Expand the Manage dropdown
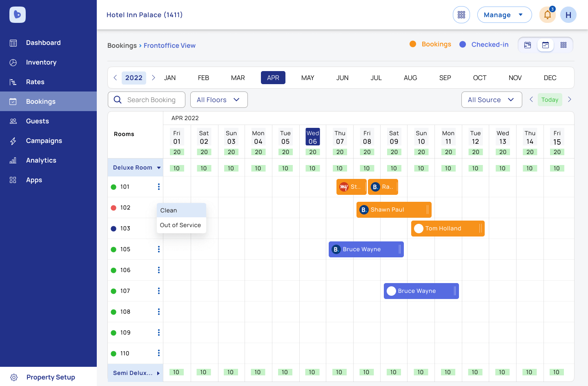 [x=504, y=15]
